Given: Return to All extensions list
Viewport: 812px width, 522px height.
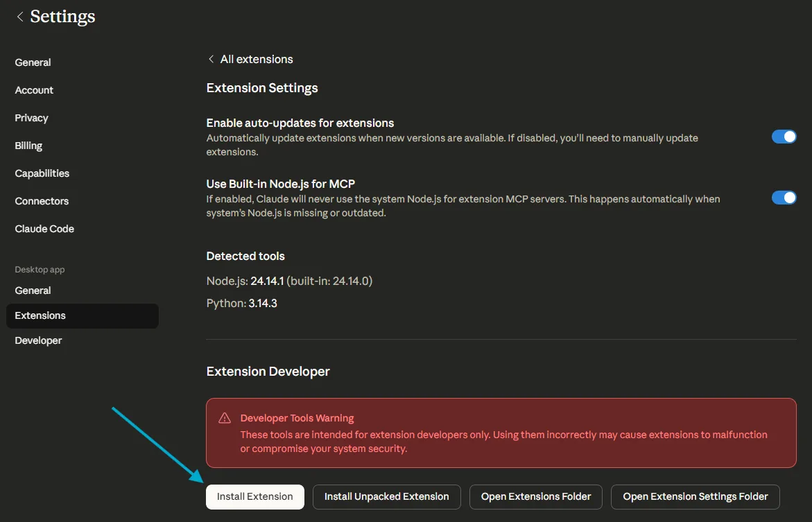Looking at the screenshot, I should coord(255,59).
